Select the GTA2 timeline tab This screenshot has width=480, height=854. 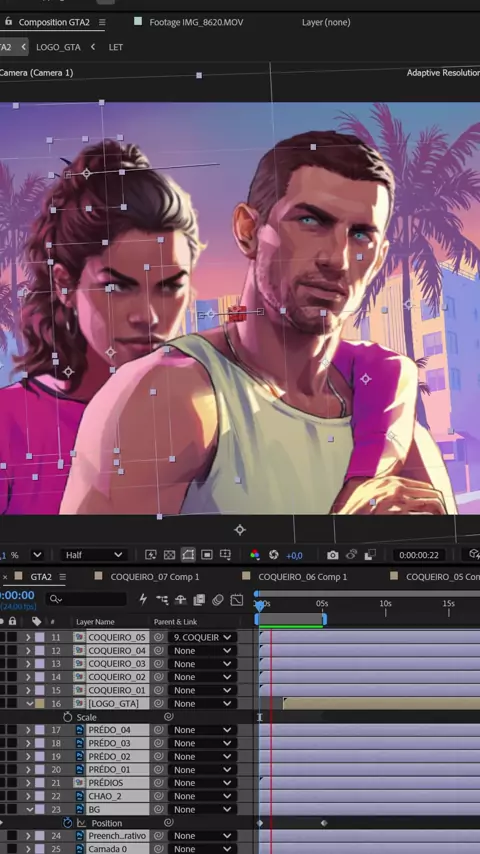[x=41, y=577]
